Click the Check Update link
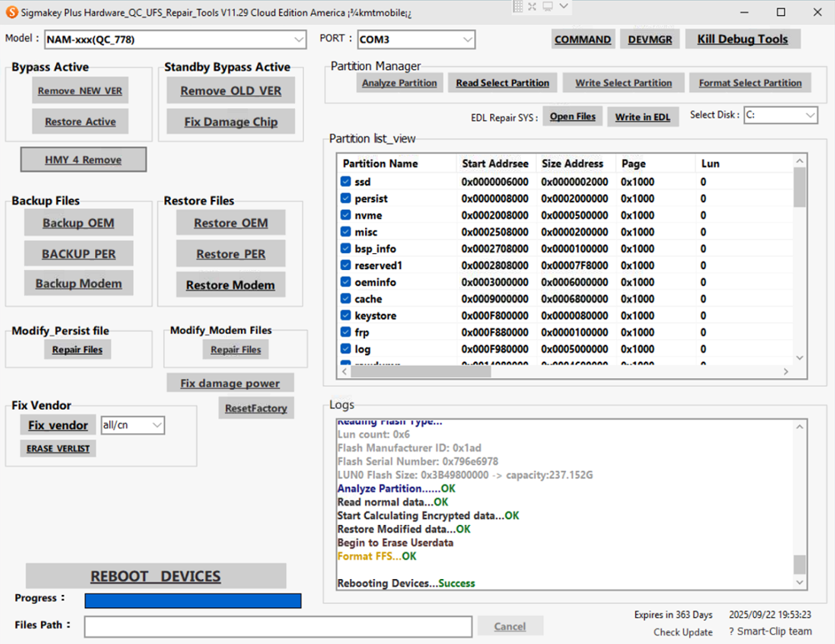835x644 pixels. pos(682,632)
